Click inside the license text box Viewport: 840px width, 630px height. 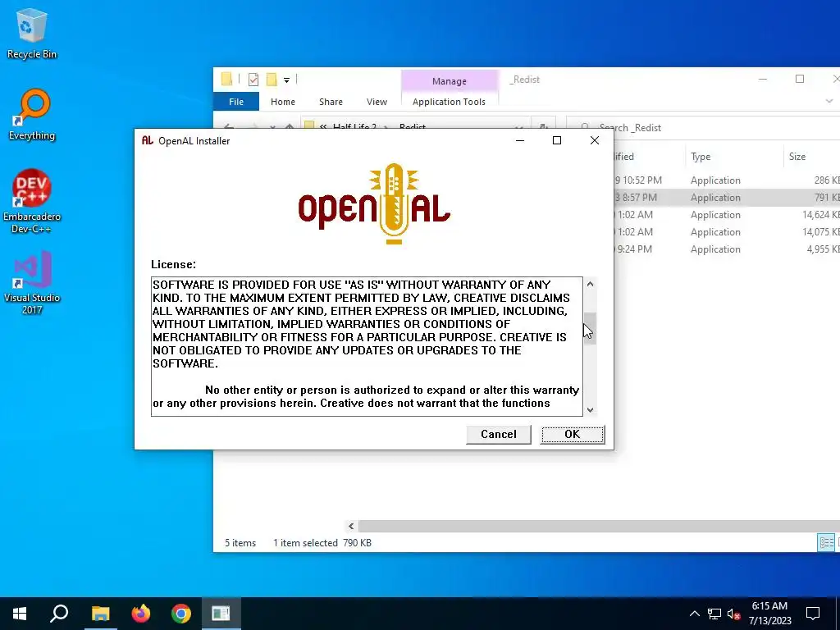point(367,346)
